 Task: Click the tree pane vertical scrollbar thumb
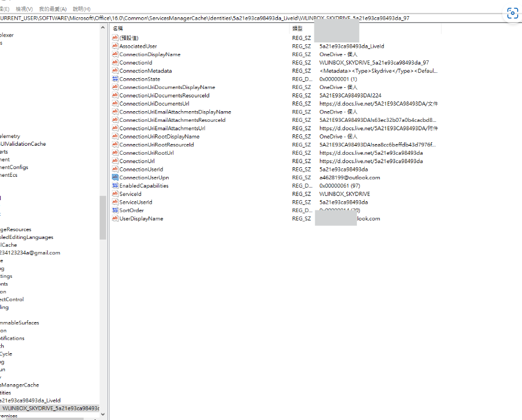tap(102, 217)
